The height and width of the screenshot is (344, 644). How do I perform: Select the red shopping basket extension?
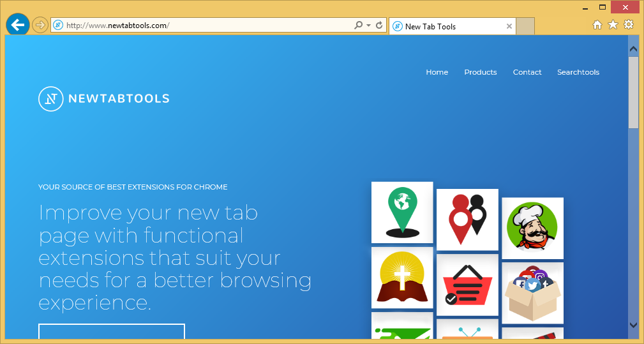467,285
